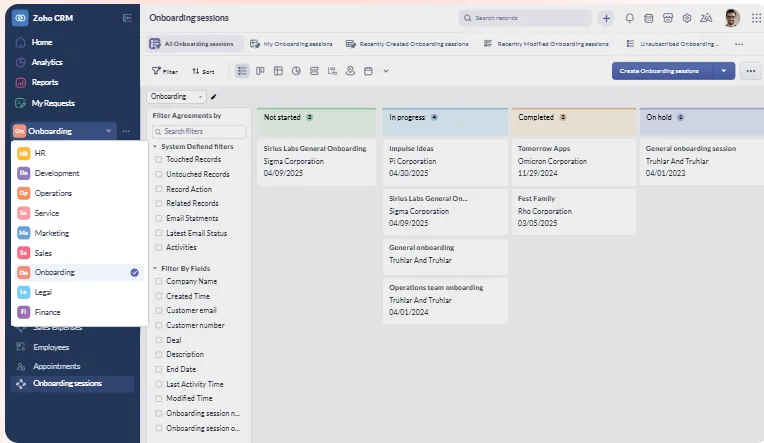Open the notifications bell
Image resolution: width=764 pixels, height=443 pixels.
coord(630,18)
